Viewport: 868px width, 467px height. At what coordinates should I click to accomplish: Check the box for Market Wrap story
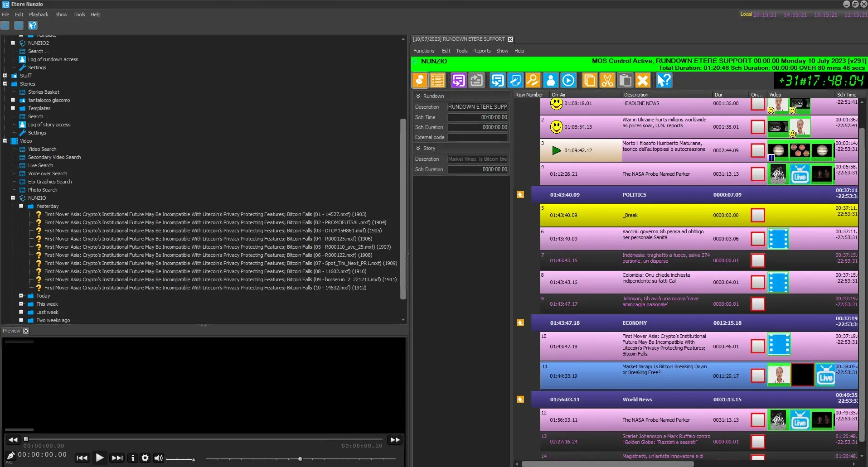pos(757,376)
